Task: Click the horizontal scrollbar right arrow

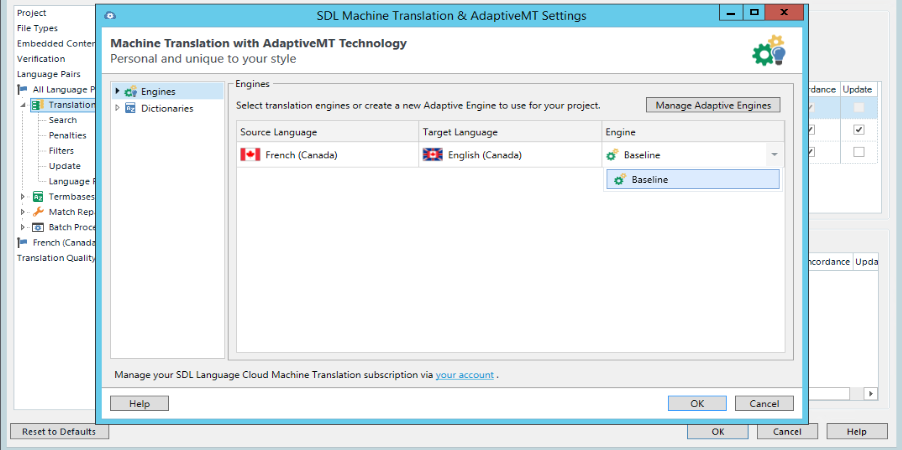Action: click(872, 394)
